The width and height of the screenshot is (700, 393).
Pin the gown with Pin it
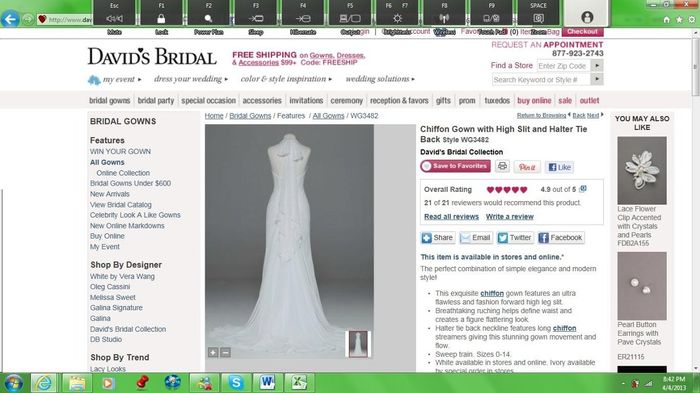527,167
